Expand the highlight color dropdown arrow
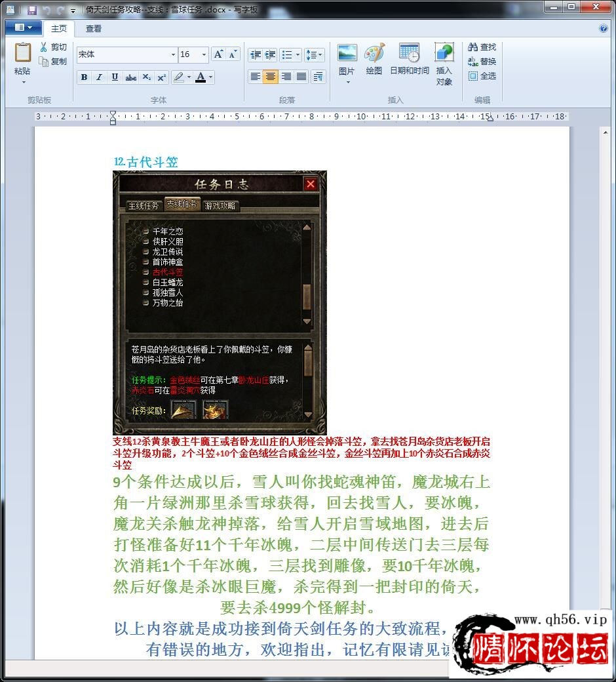 click(189, 77)
